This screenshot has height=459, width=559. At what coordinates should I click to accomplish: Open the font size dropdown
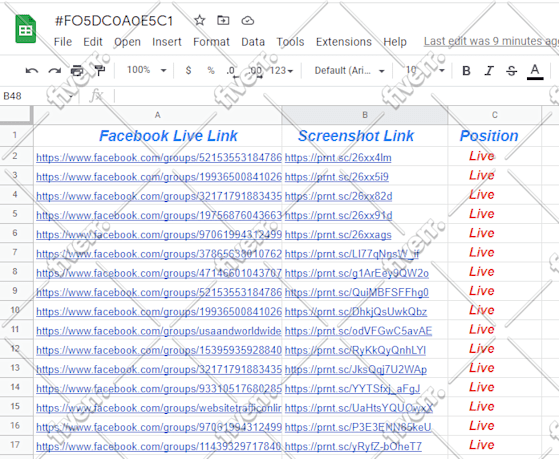pyautogui.click(x=425, y=70)
